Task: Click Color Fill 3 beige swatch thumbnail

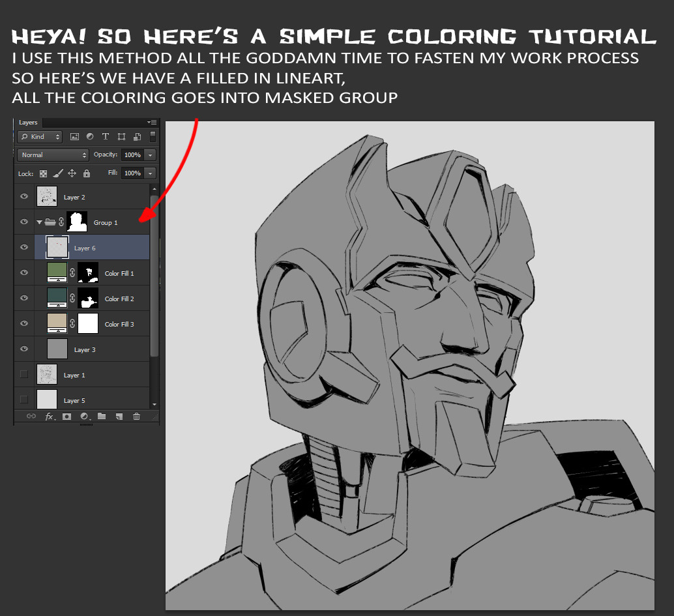Action: 57,323
